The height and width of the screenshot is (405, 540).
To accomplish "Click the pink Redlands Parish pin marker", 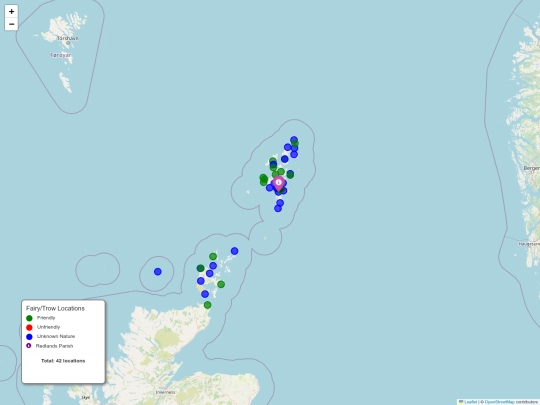I will tap(279, 184).
